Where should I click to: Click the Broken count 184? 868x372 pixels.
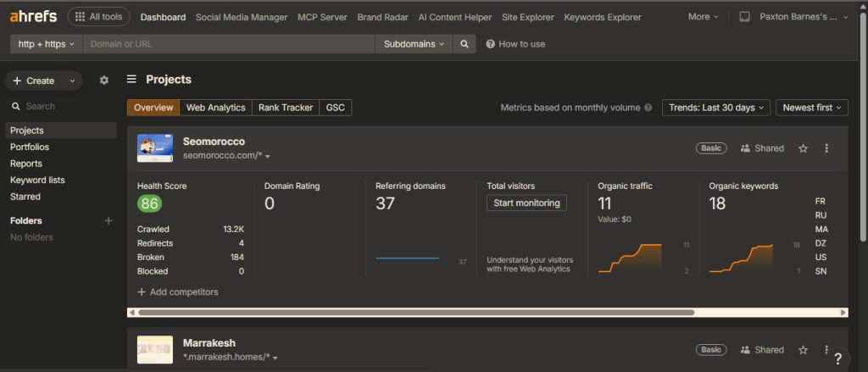(237, 258)
